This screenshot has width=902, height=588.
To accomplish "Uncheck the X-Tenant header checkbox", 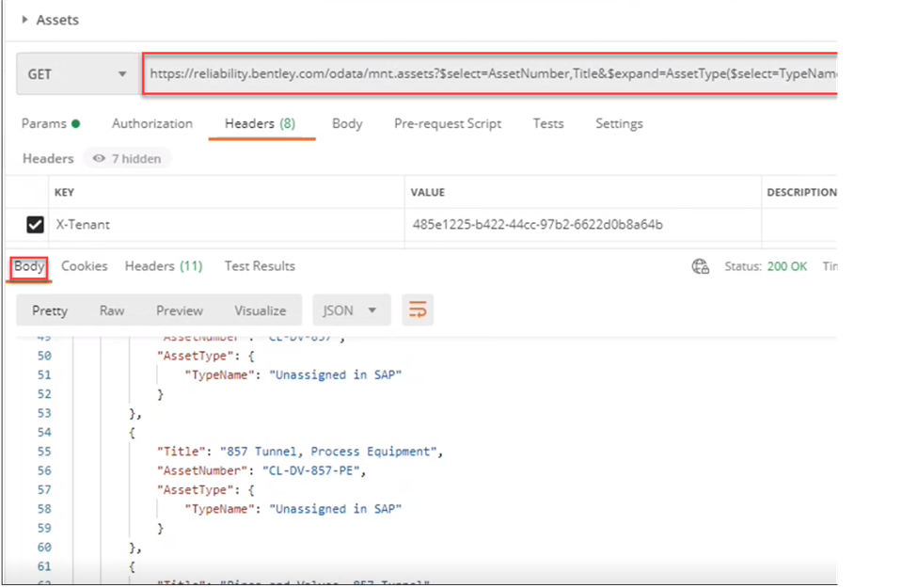I will click(x=35, y=225).
